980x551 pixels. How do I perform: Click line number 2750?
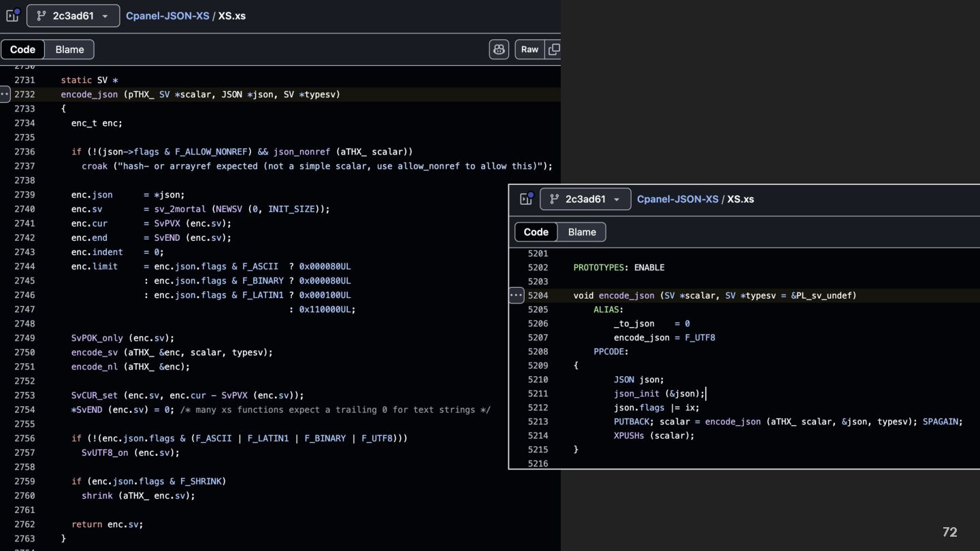coord(24,352)
